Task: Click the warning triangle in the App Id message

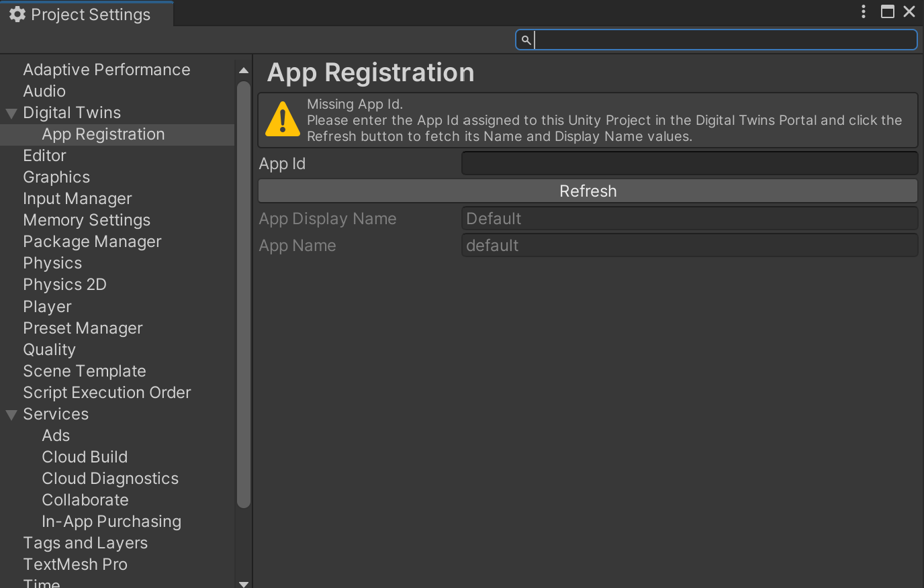Action: click(282, 119)
